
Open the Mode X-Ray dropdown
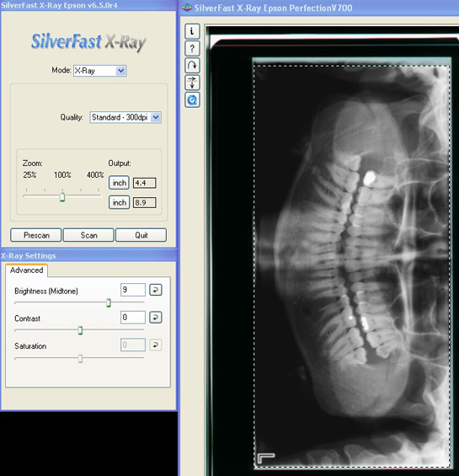(100, 71)
